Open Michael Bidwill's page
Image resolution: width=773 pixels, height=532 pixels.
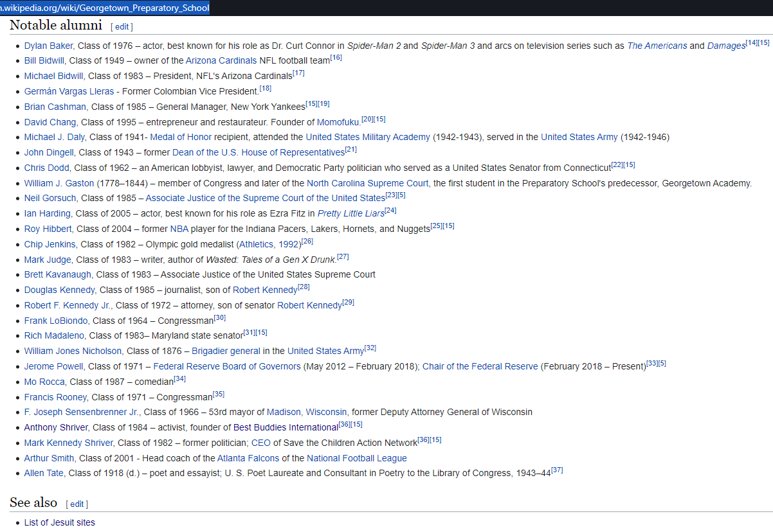tap(54, 76)
